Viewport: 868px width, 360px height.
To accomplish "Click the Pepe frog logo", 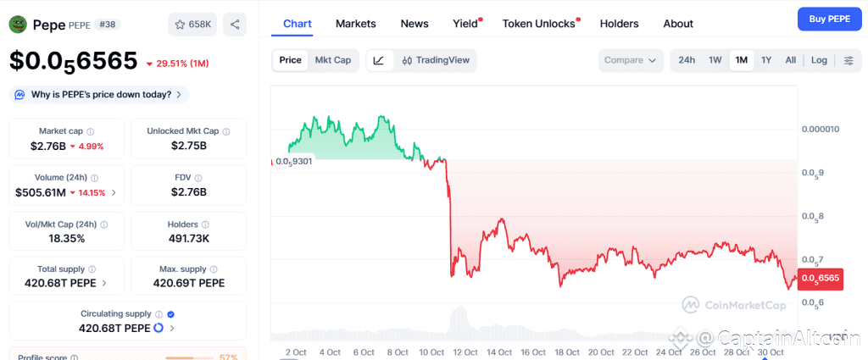I will pos(18,25).
